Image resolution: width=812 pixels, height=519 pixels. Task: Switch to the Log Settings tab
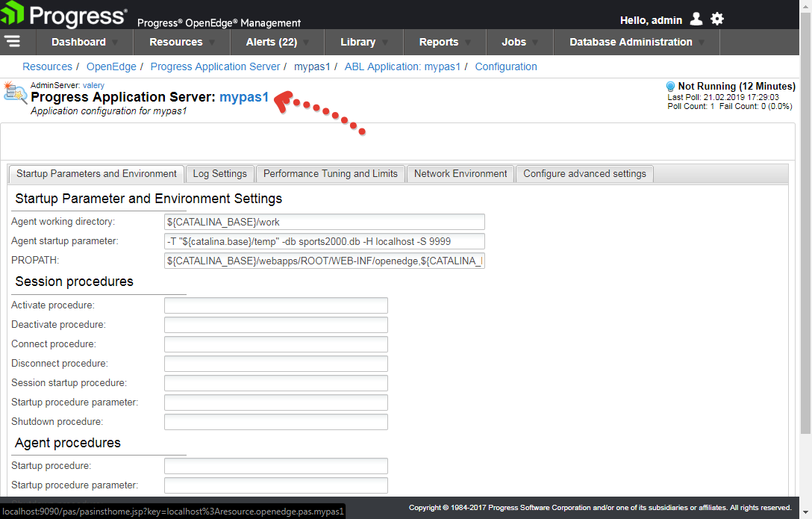point(219,174)
